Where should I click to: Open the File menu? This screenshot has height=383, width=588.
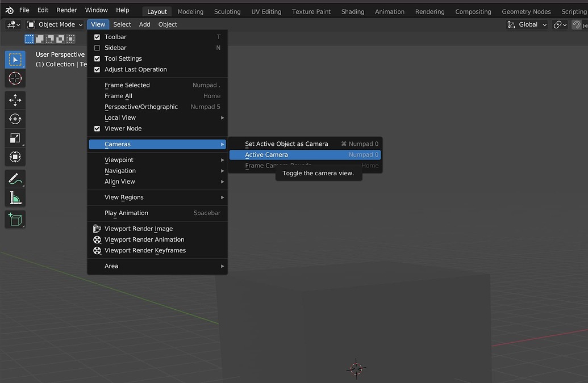click(24, 10)
